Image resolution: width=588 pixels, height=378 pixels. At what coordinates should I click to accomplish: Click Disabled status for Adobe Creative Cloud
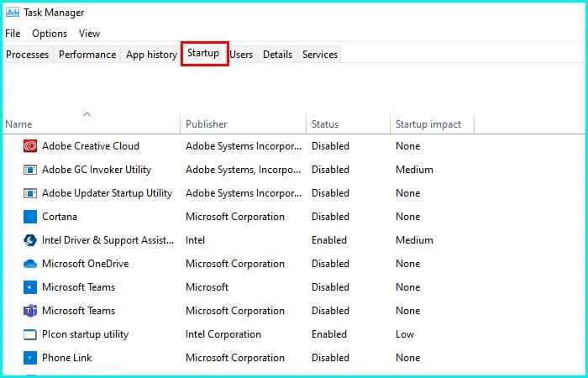(330, 146)
